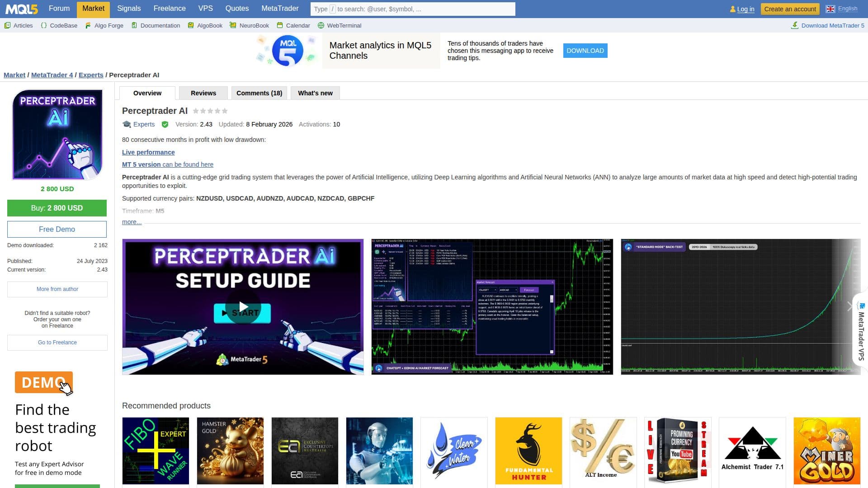Click the MQL5 logo
This screenshot has height=488, width=868.
[22, 9]
